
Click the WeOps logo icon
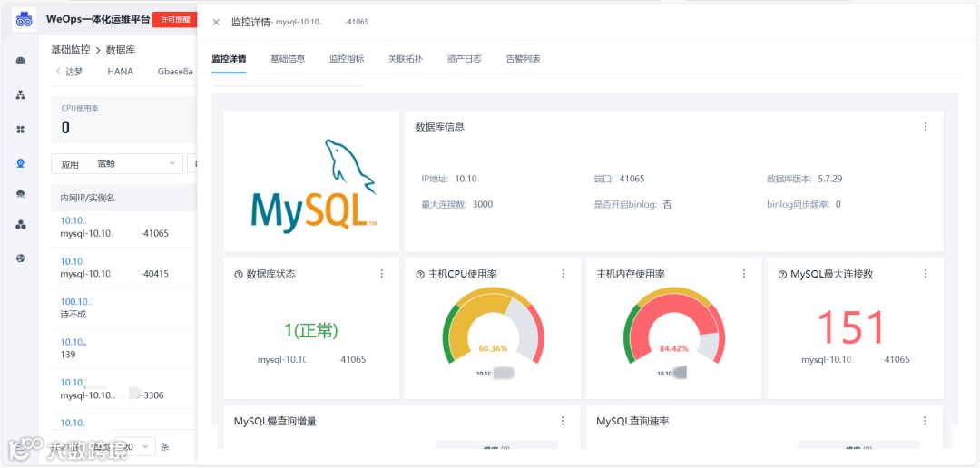click(x=24, y=19)
